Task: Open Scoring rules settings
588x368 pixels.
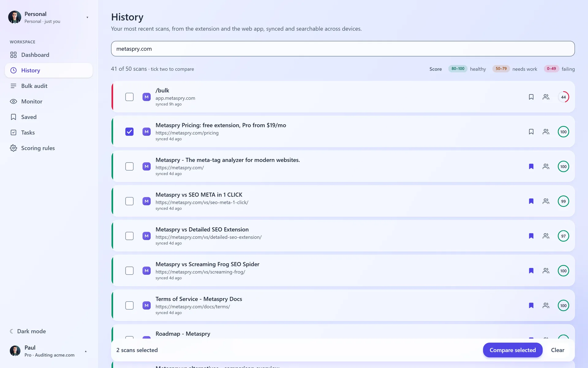Action: (x=49, y=148)
